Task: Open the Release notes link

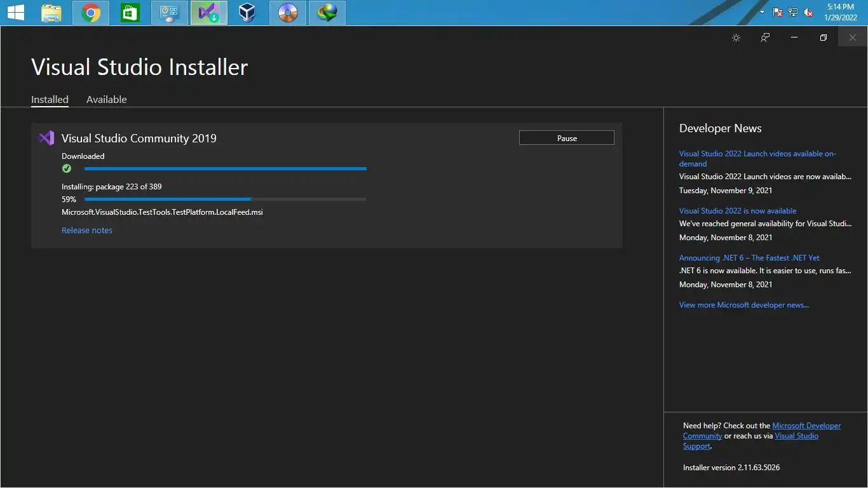Action: (87, 230)
